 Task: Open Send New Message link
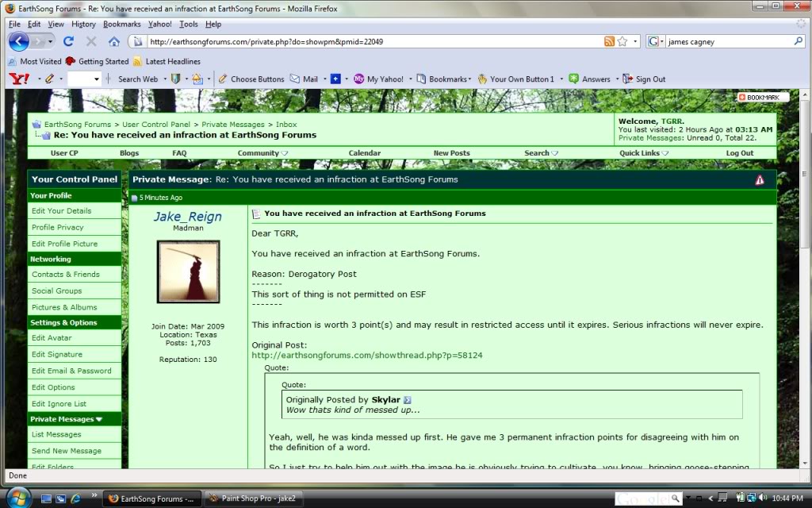click(x=67, y=451)
